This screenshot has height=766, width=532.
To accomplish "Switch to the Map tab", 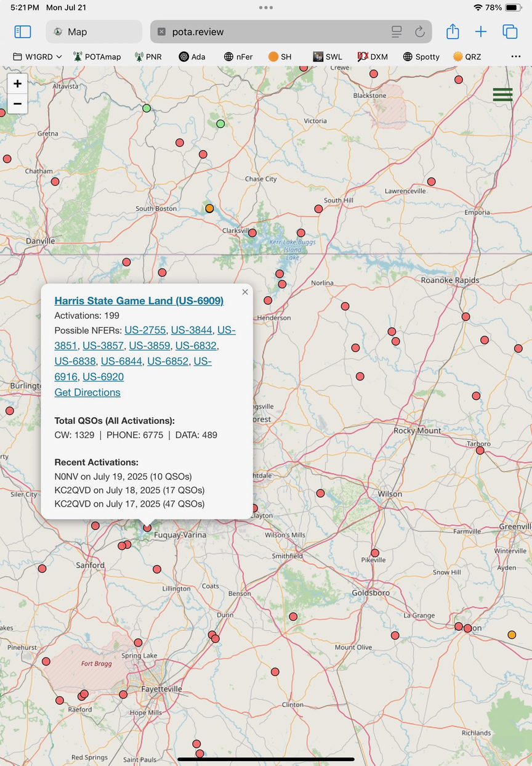I will [x=94, y=31].
